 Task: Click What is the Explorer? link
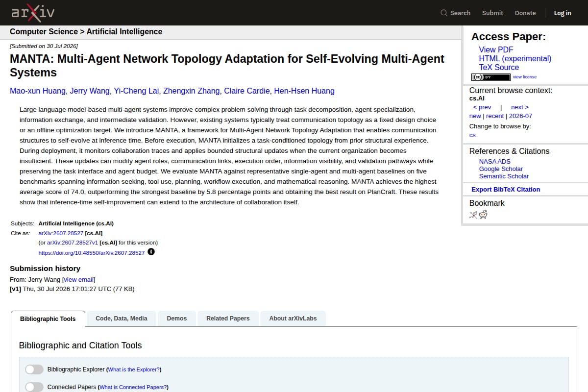(x=134, y=369)
